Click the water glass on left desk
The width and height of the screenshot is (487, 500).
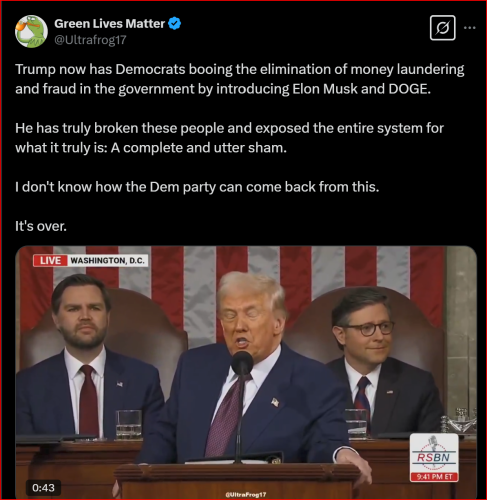pos(129,425)
